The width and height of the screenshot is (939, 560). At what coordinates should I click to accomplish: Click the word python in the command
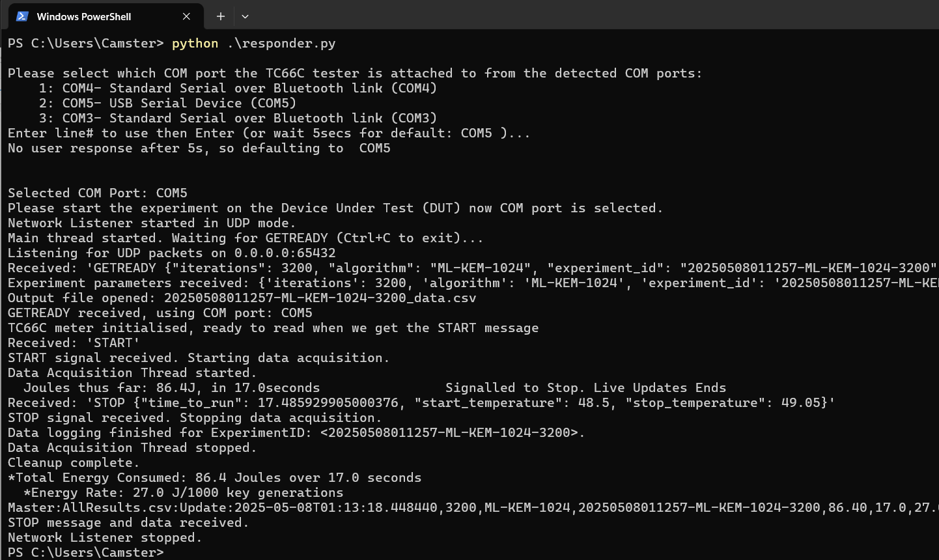tap(195, 44)
